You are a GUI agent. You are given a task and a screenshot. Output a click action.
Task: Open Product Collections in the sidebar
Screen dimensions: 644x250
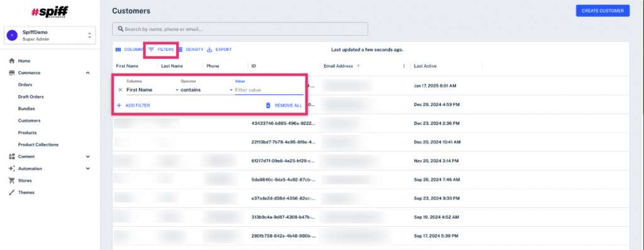coord(38,144)
